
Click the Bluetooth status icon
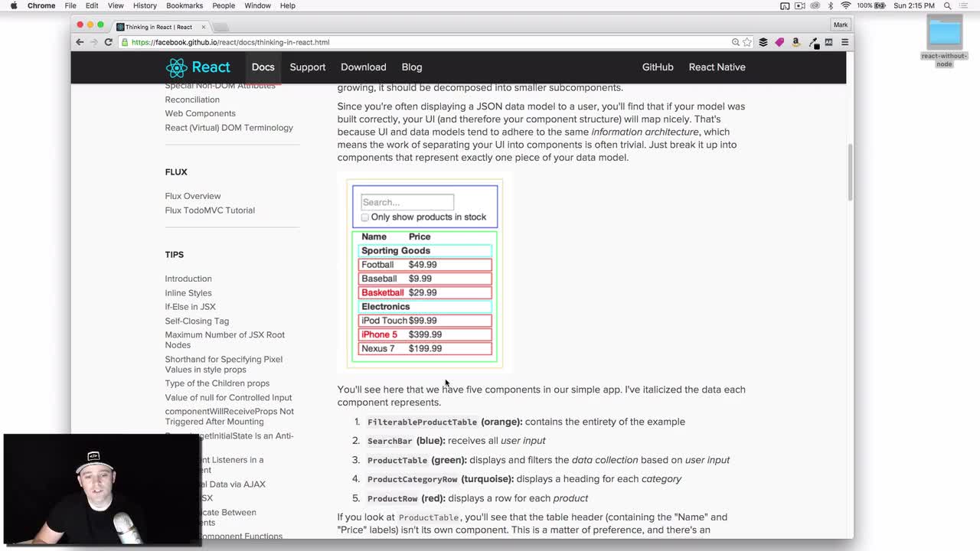point(831,5)
